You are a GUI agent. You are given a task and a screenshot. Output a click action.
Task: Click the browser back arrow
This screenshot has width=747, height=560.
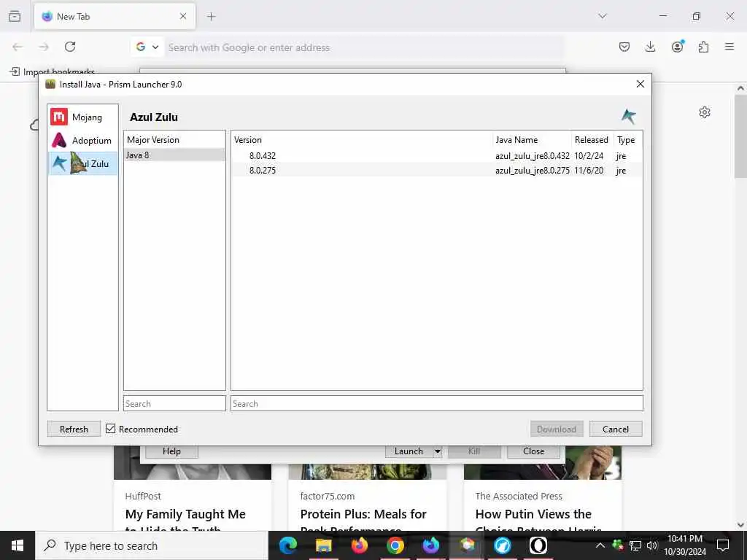click(x=18, y=47)
